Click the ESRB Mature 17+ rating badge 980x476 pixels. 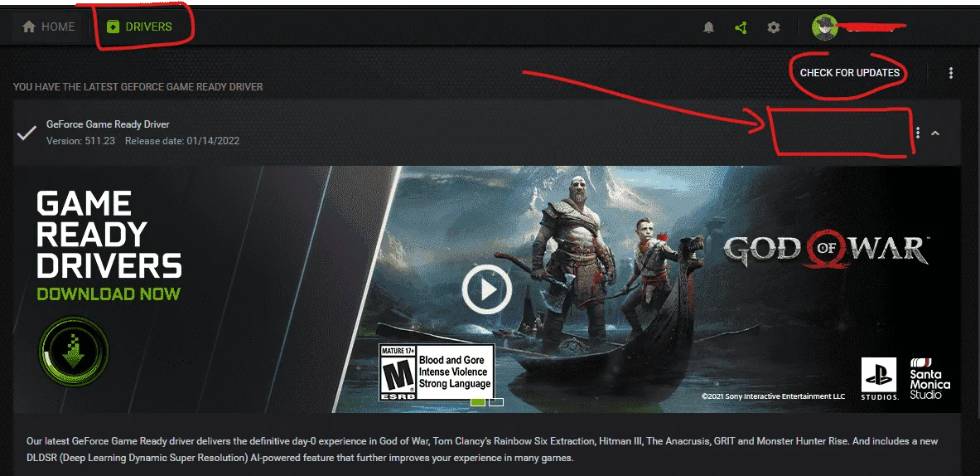(x=437, y=373)
